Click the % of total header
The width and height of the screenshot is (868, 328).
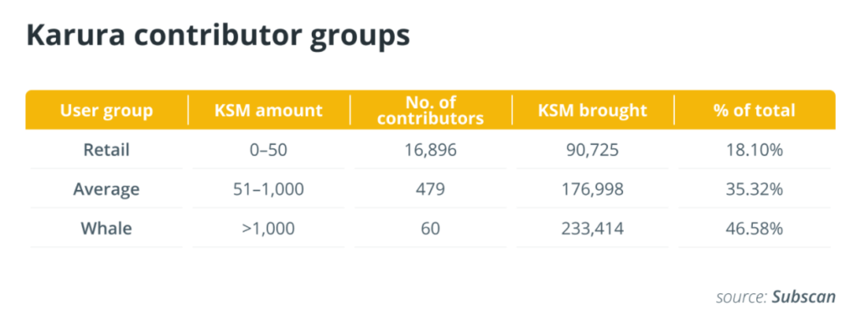coord(754,110)
